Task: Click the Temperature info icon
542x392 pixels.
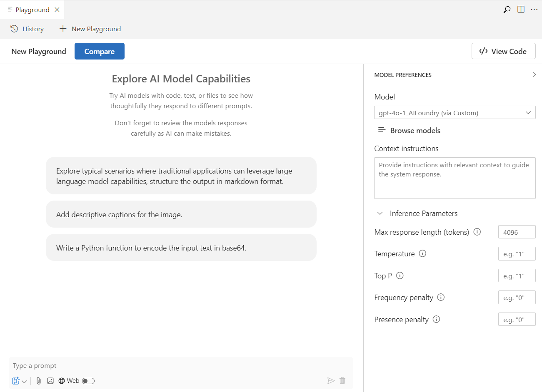Action: point(422,253)
